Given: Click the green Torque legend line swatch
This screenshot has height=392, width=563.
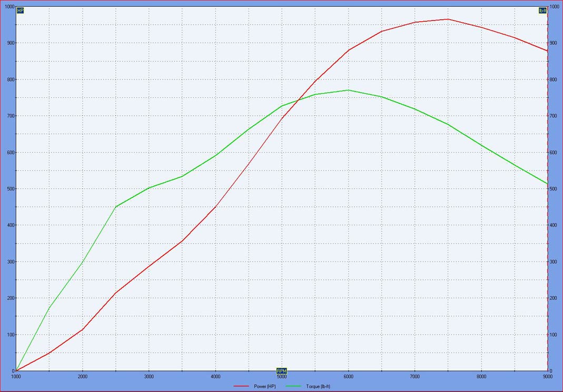Looking at the screenshot, I should (x=294, y=386).
